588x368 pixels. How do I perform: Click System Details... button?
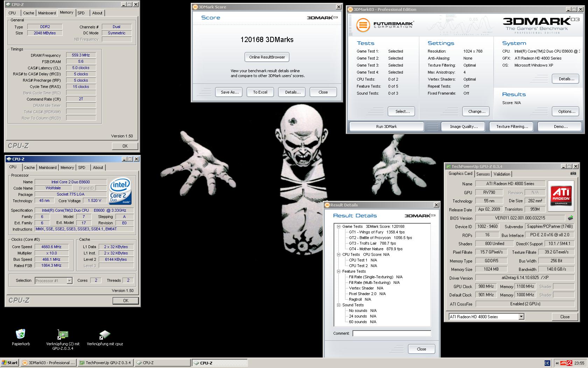tap(566, 79)
